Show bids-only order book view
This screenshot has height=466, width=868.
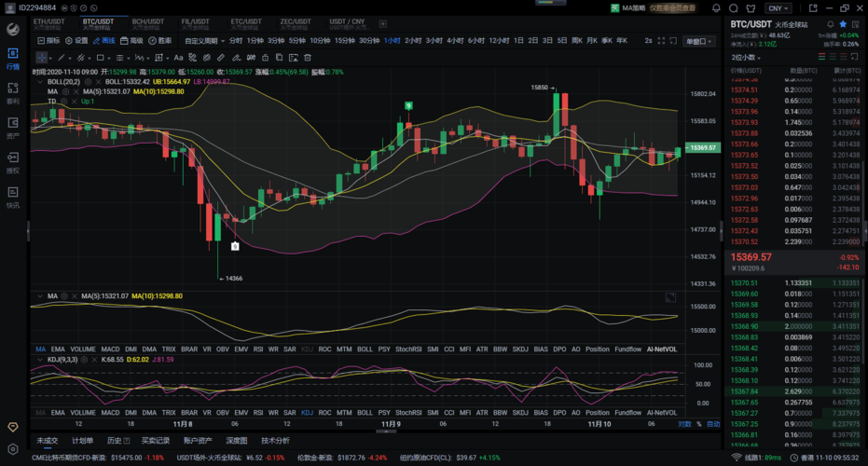pos(833,57)
